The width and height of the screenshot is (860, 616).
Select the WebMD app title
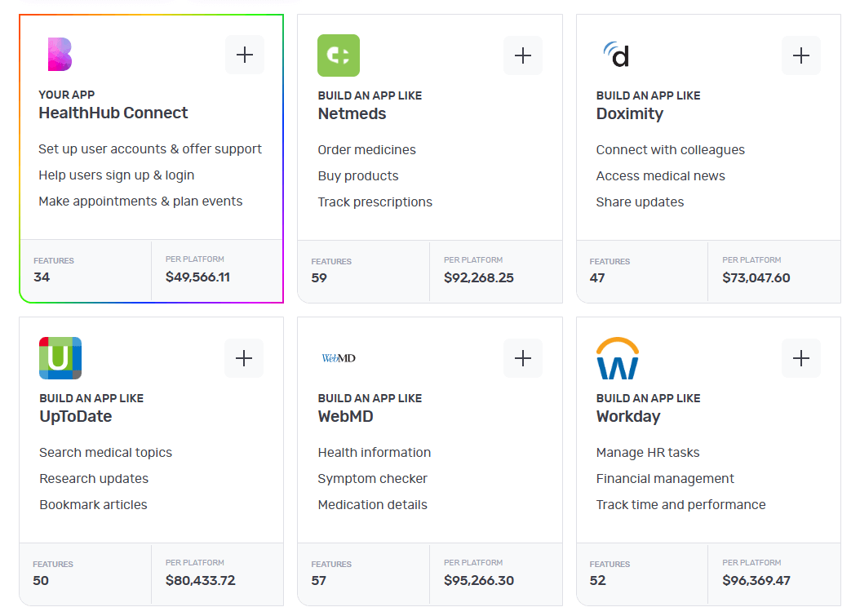coord(345,416)
